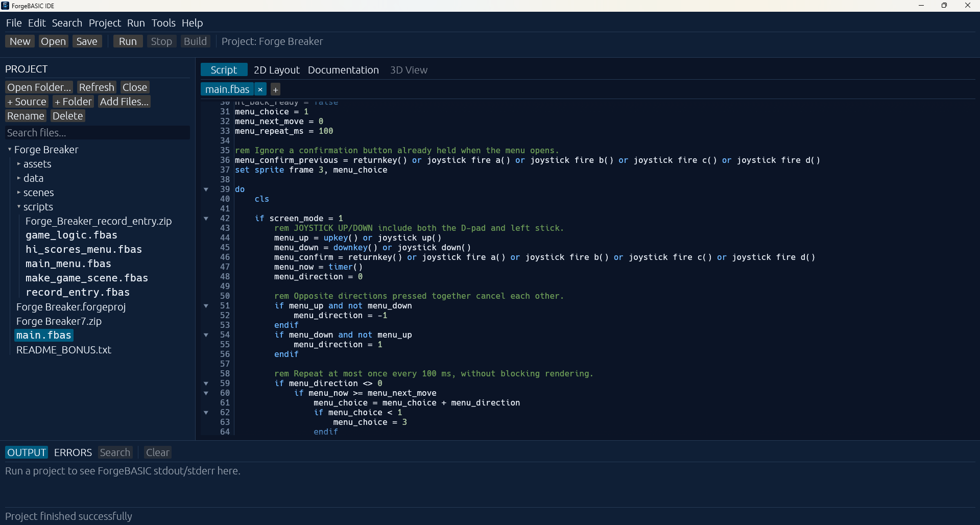
Task: Refresh the project file list
Action: pos(97,87)
